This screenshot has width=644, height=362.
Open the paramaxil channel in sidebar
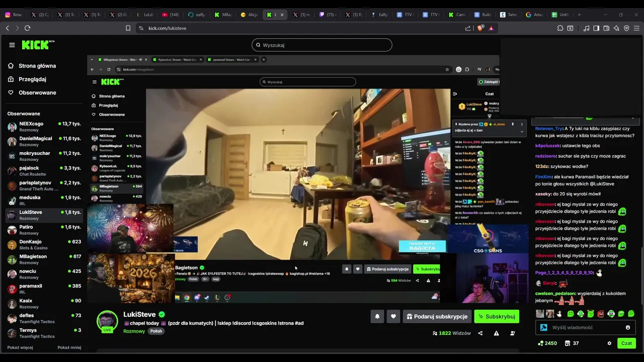pos(44,289)
